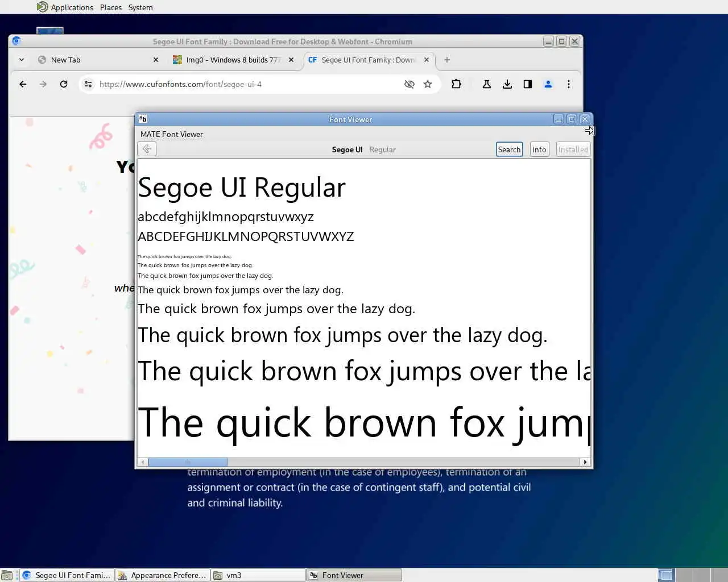Click the Regular style label
This screenshot has width=728, height=582.
click(382, 149)
